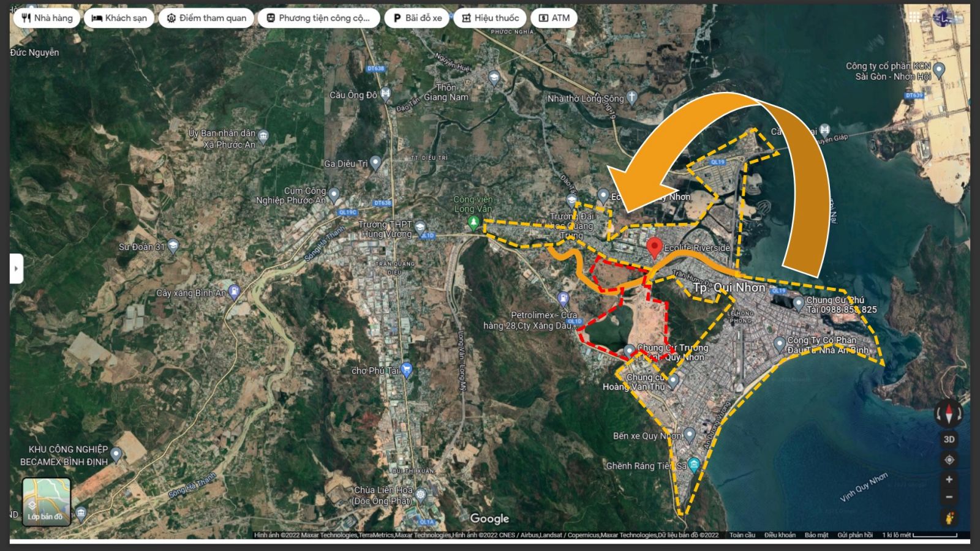Select the Khách sạn filter chip
Image resolution: width=980 pixels, height=551 pixels.
click(x=119, y=18)
